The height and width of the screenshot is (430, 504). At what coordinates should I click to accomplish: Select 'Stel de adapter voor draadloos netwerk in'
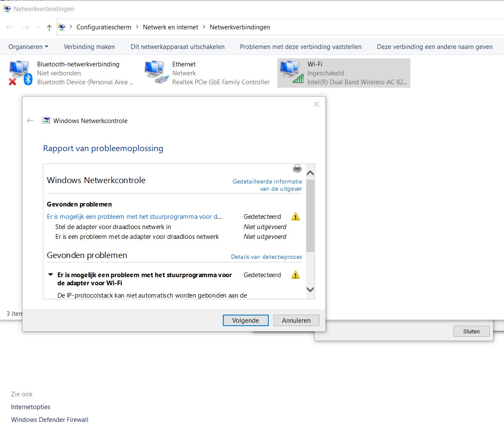click(x=113, y=227)
